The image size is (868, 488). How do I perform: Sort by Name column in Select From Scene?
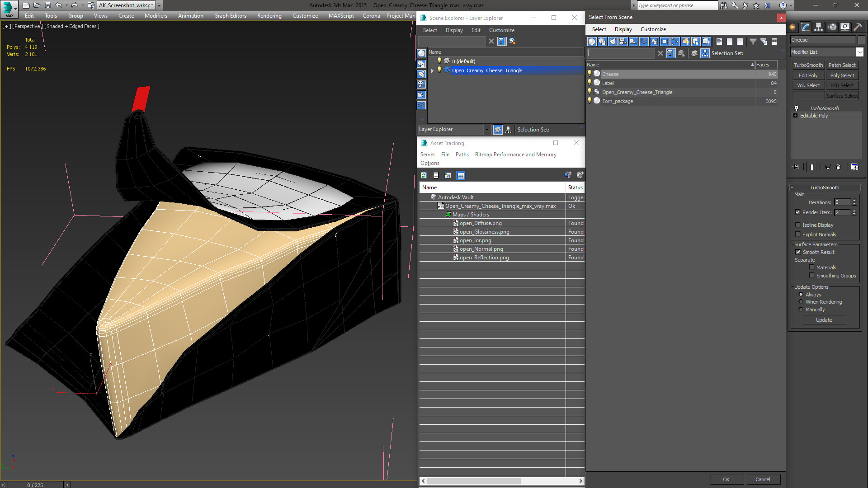[670, 65]
